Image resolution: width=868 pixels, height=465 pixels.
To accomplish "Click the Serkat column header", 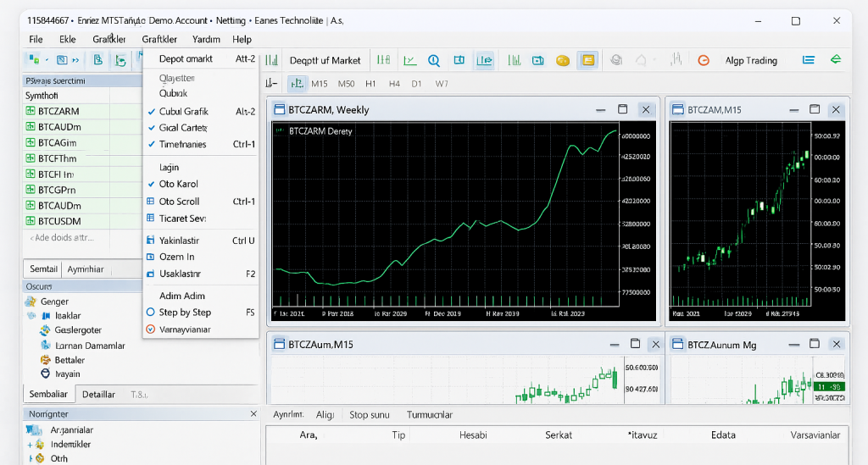I will point(559,435).
